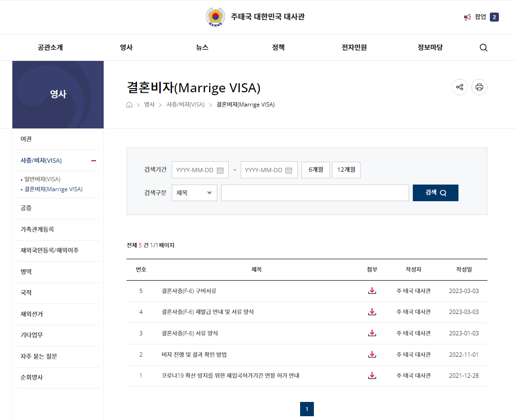
Task: Open the 뉴스 menu
Action: (x=203, y=48)
